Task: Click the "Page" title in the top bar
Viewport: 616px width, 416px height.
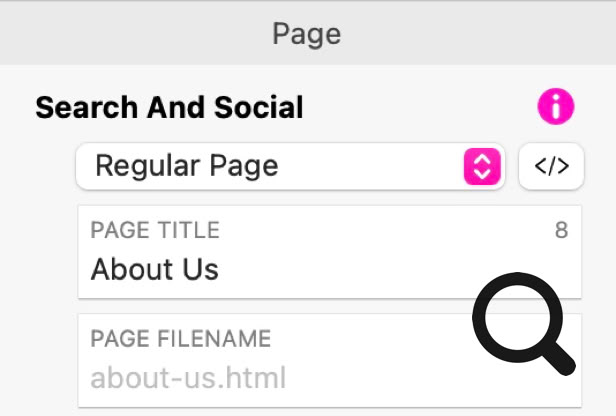Action: point(307,34)
